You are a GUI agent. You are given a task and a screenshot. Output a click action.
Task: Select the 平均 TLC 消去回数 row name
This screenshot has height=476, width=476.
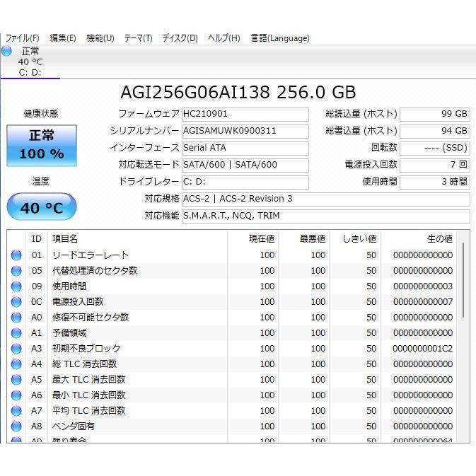pyautogui.click(x=88, y=411)
